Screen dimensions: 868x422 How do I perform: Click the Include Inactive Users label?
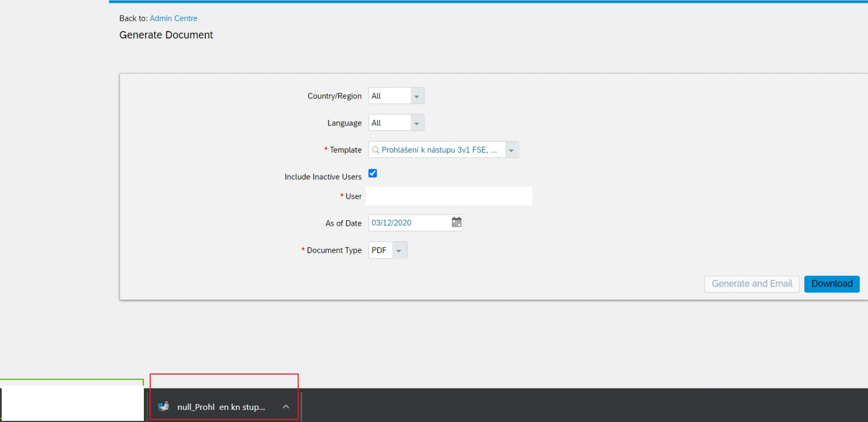click(x=323, y=177)
